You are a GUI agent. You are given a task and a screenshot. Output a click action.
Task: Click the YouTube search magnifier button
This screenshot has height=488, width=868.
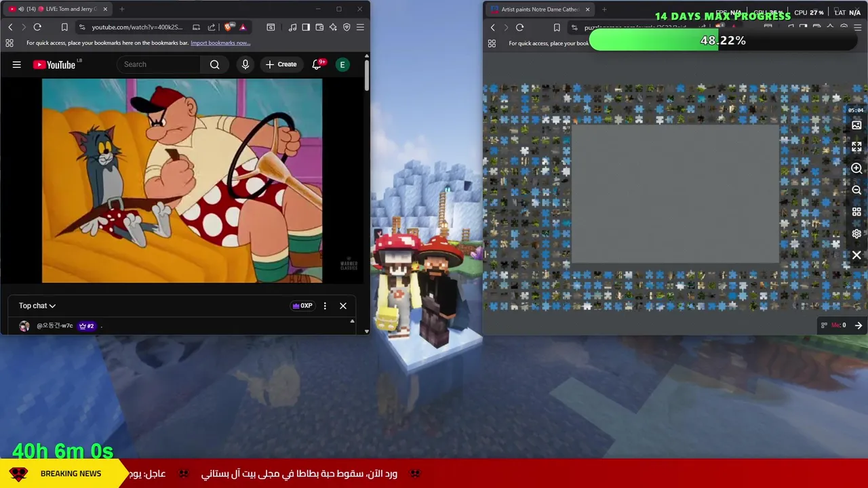point(214,64)
